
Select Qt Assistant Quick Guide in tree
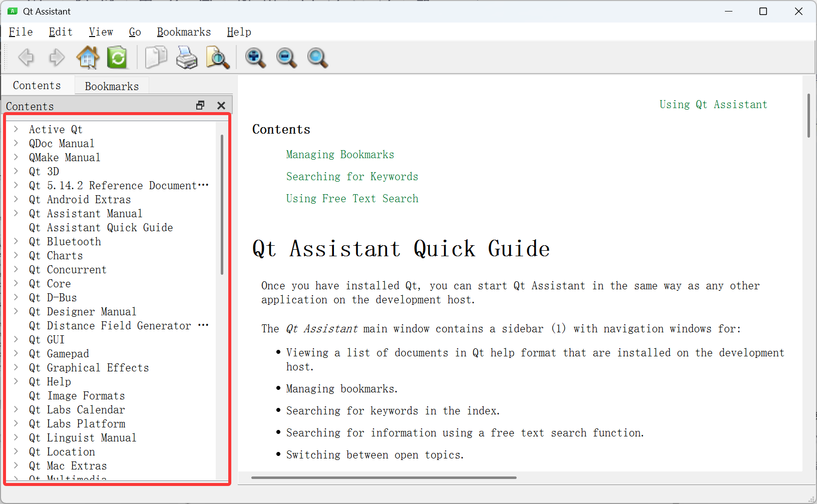pos(101,228)
